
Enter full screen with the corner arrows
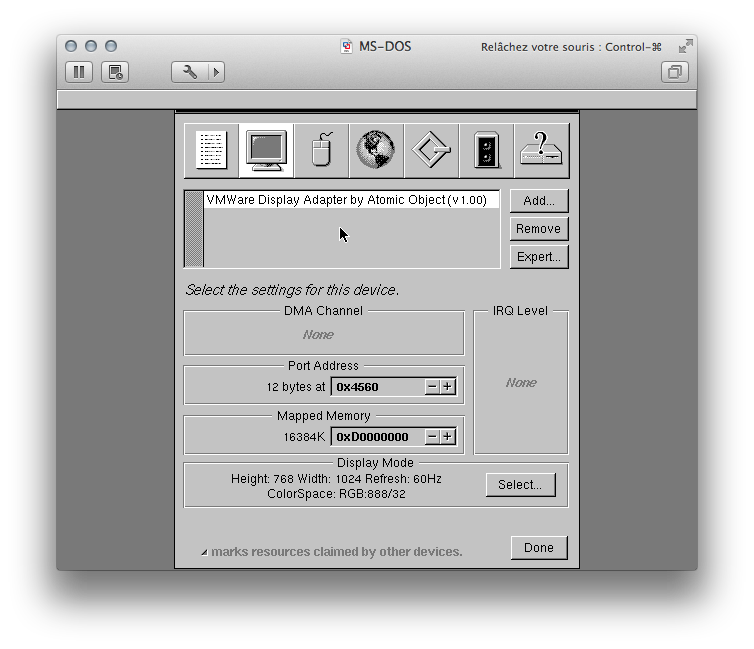pos(685,47)
